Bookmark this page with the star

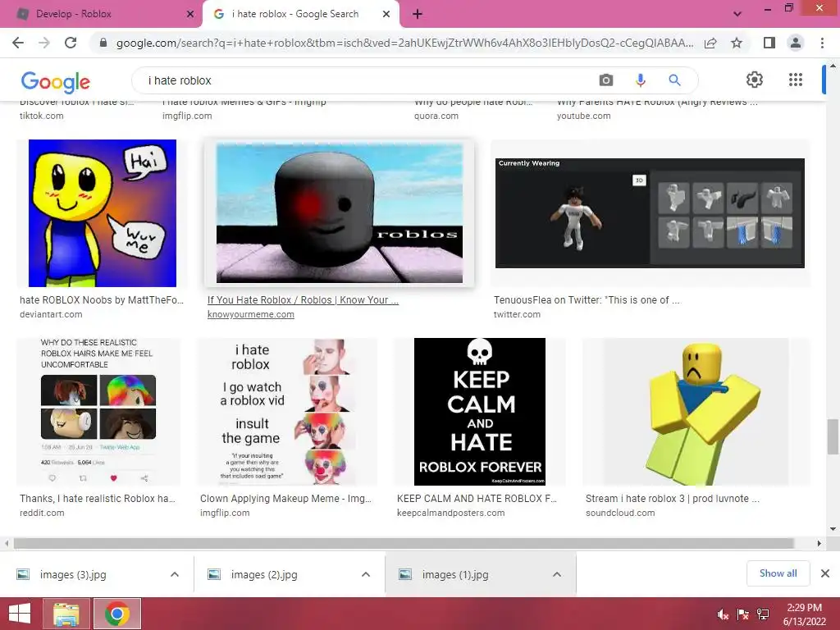(x=737, y=43)
